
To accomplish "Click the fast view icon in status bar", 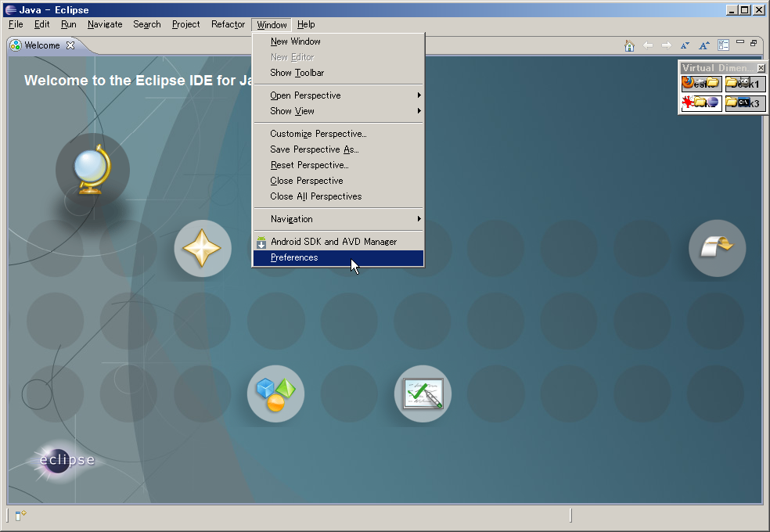I will [20, 516].
